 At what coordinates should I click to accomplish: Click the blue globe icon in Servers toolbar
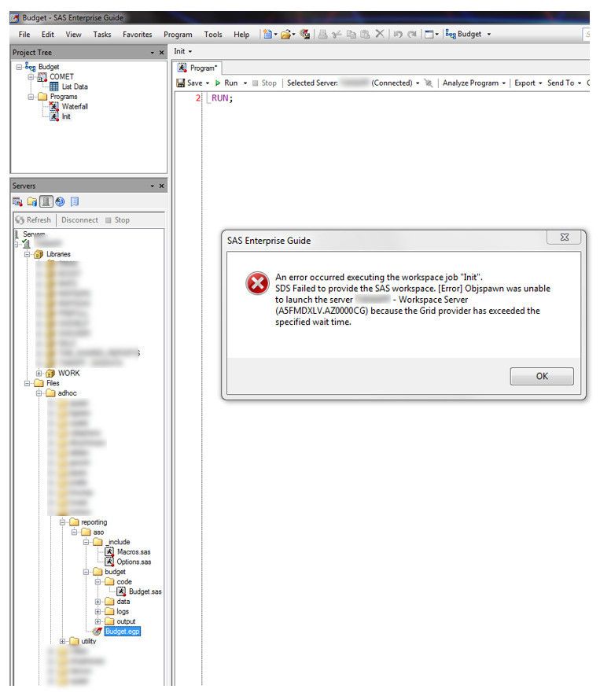coord(60,202)
